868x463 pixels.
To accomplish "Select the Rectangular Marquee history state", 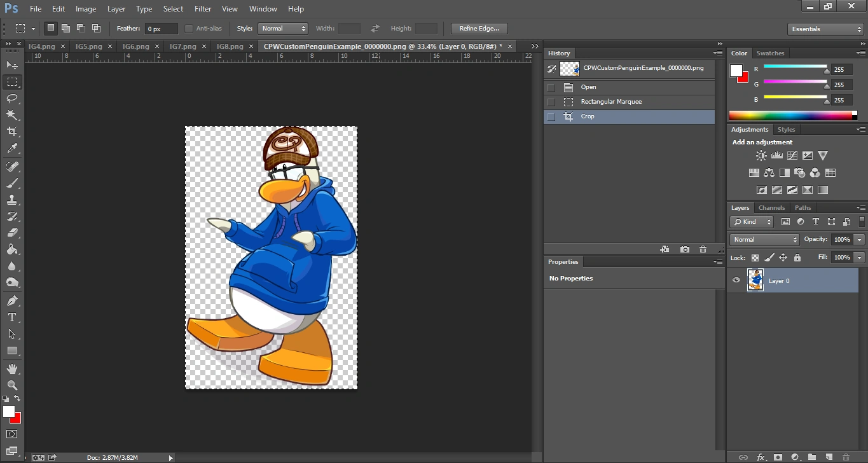I will (x=611, y=102).
